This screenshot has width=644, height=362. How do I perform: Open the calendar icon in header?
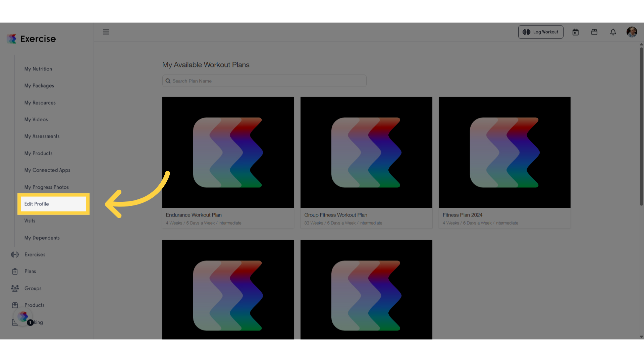click(576, 32)
